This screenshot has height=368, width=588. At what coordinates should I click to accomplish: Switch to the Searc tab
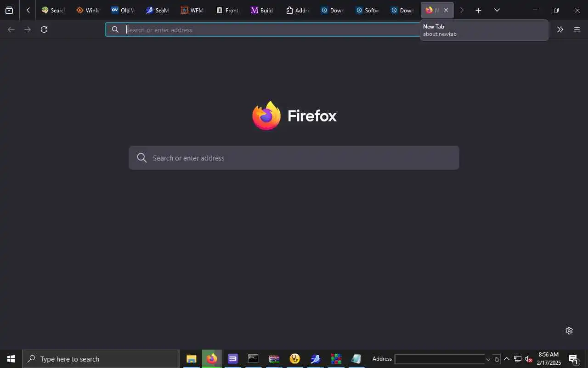click(53, 10)
